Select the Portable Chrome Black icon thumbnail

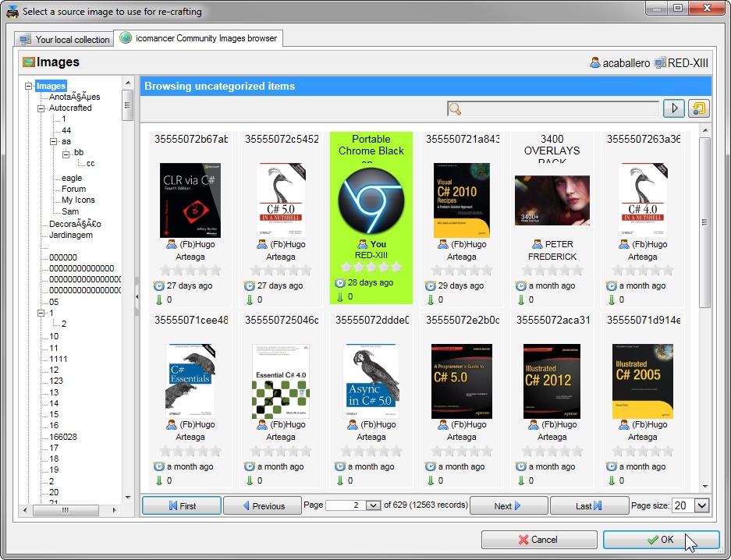[x=371, y=200]
